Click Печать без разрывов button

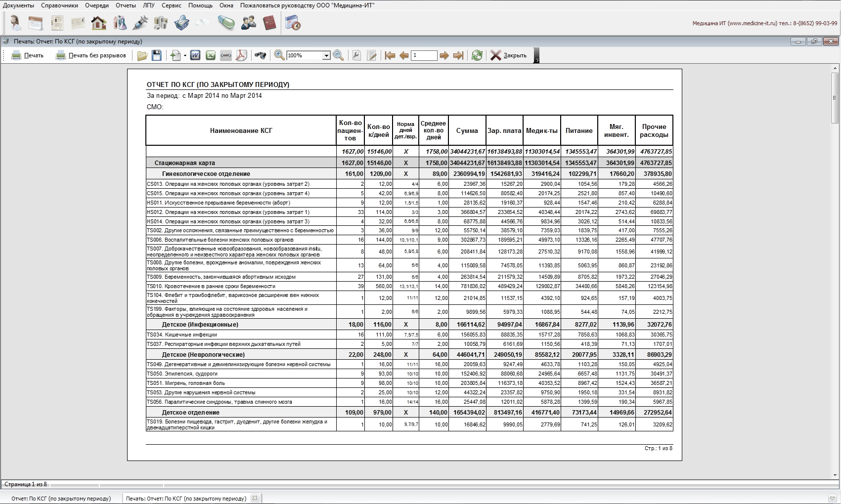coord(91,55)
